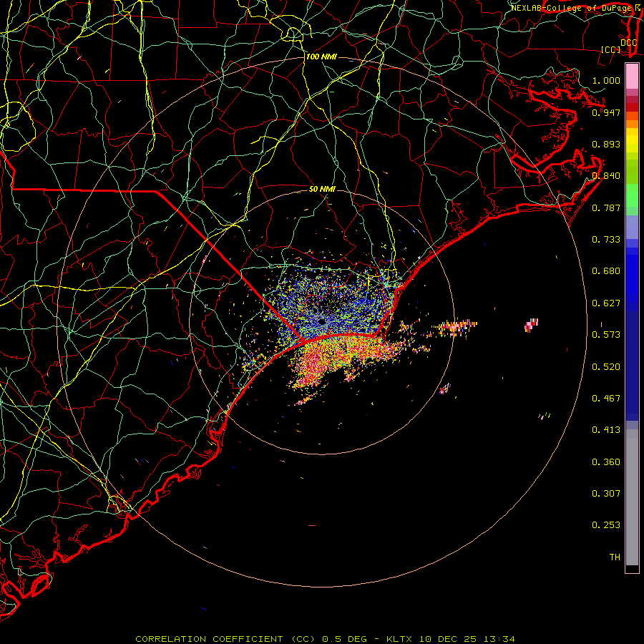The image size is (644, 644).
Task: Select the 0.627 legend value
Action: (x=606, y=303)
